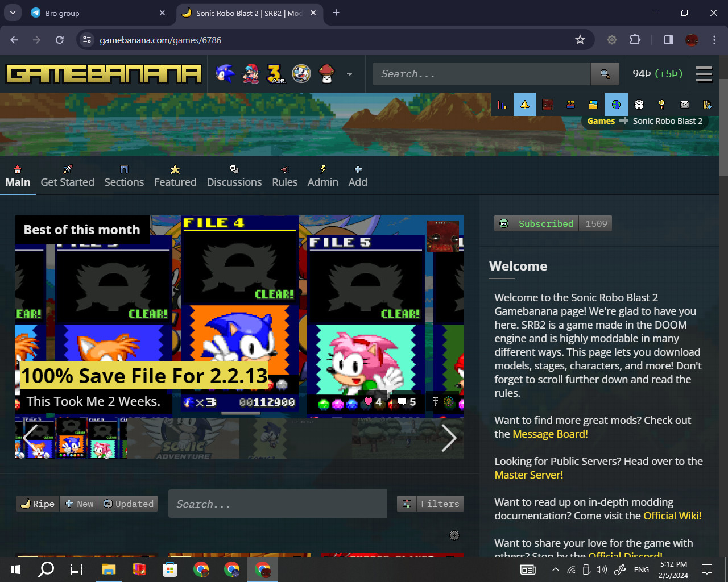Open the hamburger main menu
Screen dimensions: 728x582
tap(704, 74)
